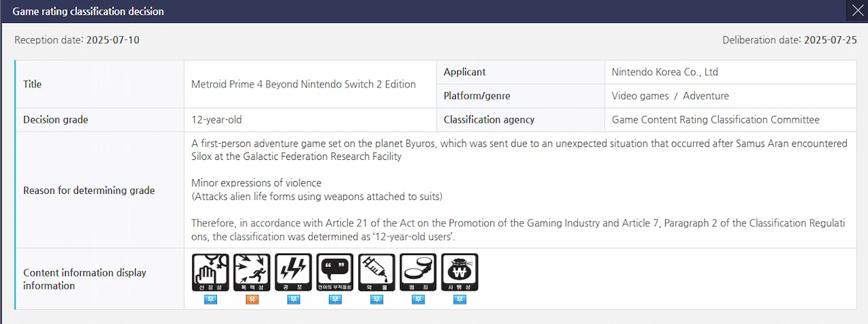This screenshot has height=324, width=868.
Task: Click the 12-year-old decision grade value
Action: coord(216,119)
